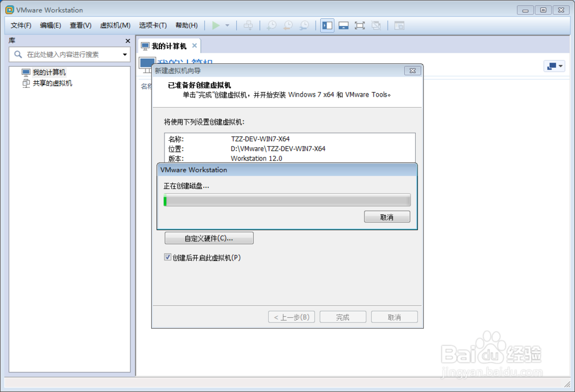Select 我的计算机 in the library tree
This screenshot has width=575, height=392.
(x=49, y=72)
